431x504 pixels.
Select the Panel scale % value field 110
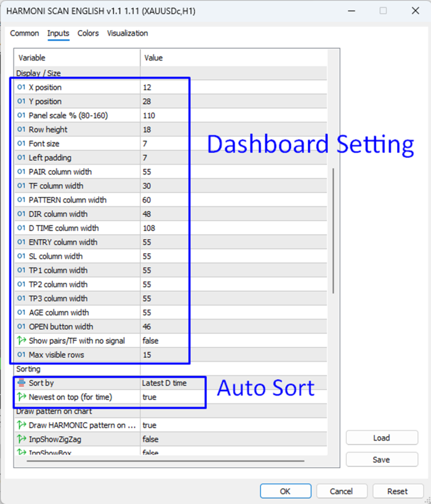[x=233, y=115]
